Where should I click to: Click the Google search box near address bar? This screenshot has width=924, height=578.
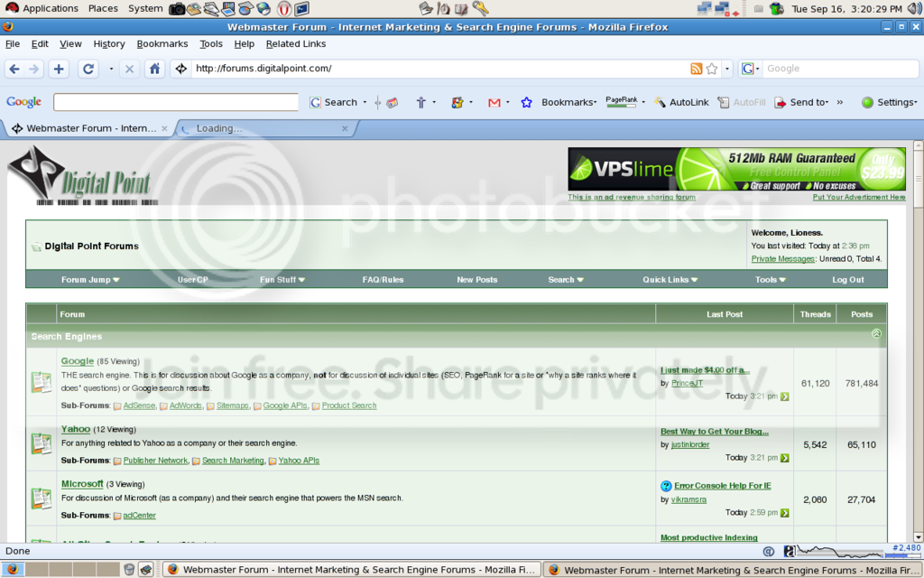(x=840, y=69)
